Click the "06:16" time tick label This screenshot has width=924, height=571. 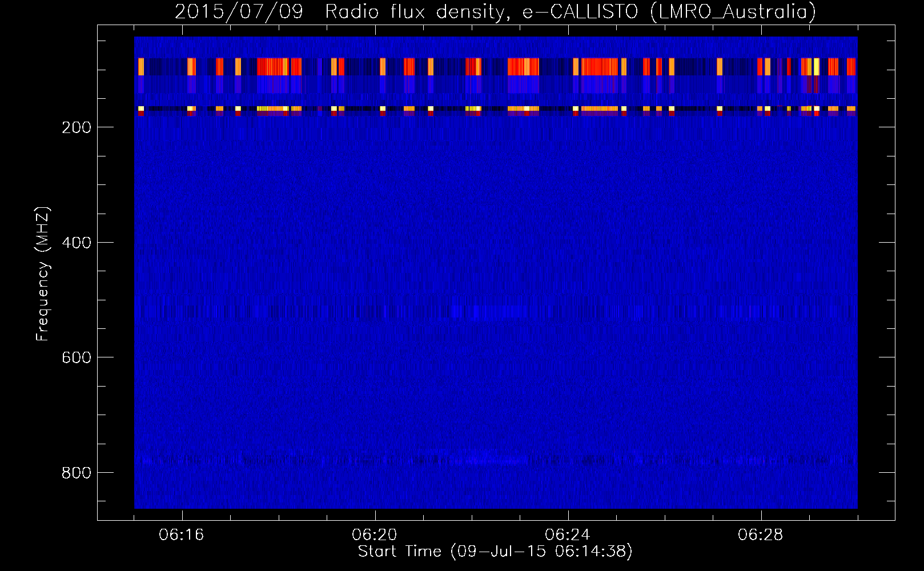[182, 535]
